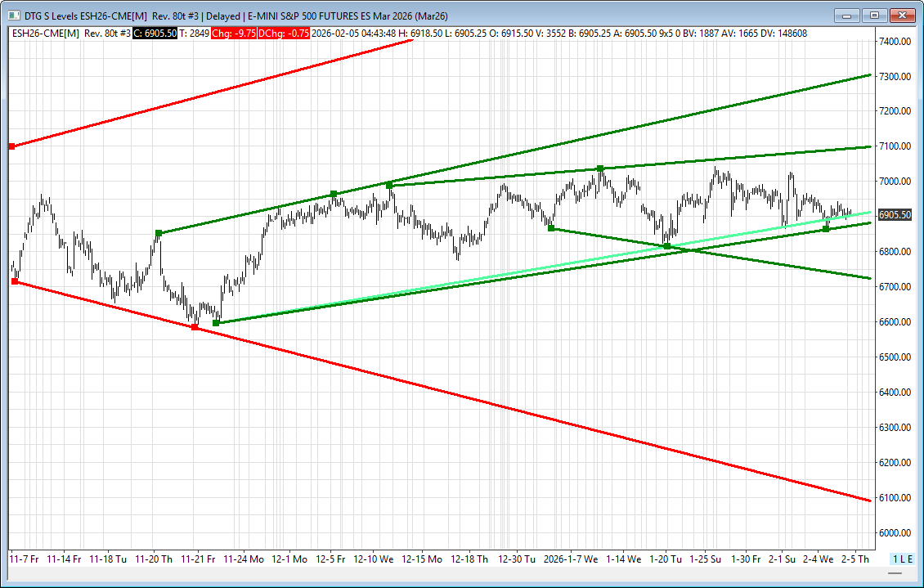Click the 6000.00 label on the price scale
The image size is (924, 588).
click(x=895, y=533)
